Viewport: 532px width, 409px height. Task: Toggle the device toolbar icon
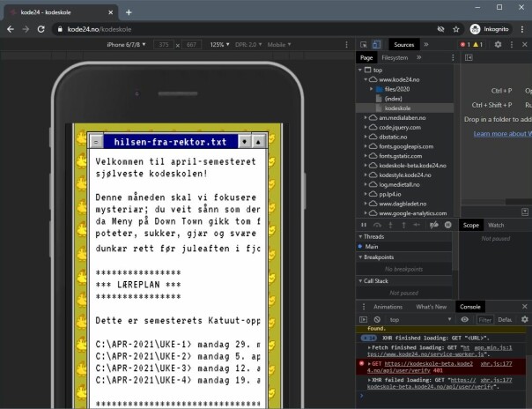point(376,44)
